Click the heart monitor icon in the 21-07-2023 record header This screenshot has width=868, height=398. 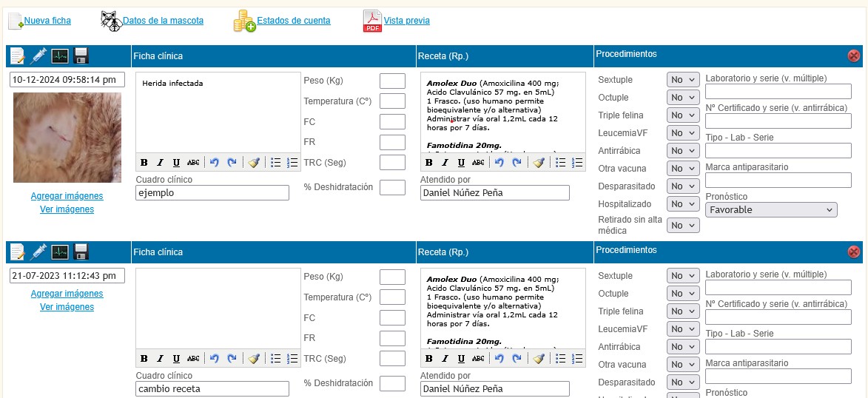(x=60, y=252)
